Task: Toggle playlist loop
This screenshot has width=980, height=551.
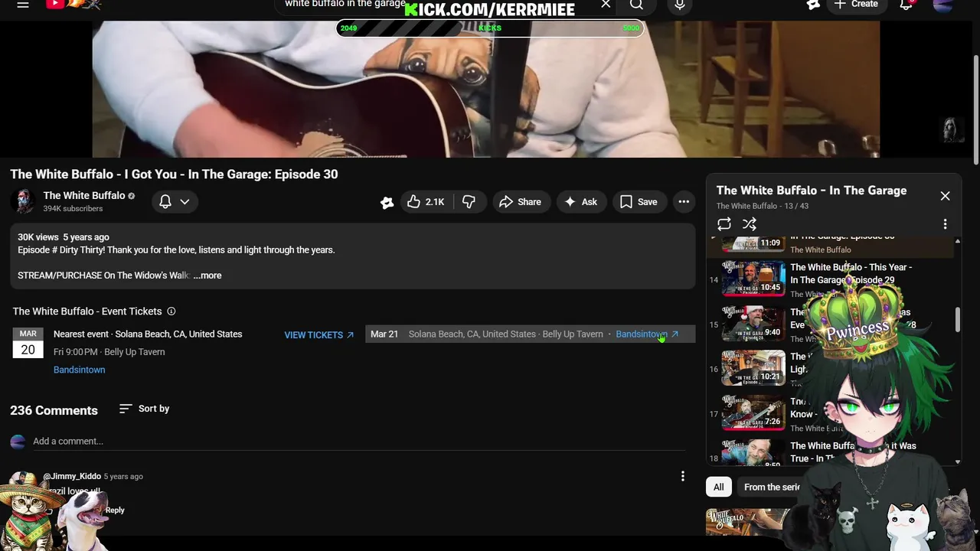Action: 724,224
